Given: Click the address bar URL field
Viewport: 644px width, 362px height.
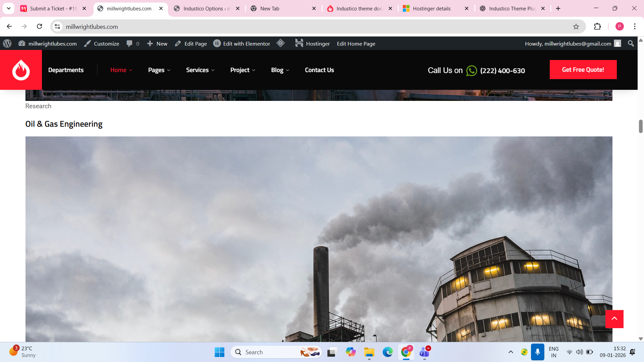Looking at the screenshot, I should pyautogui.click(x=302, y=26).
